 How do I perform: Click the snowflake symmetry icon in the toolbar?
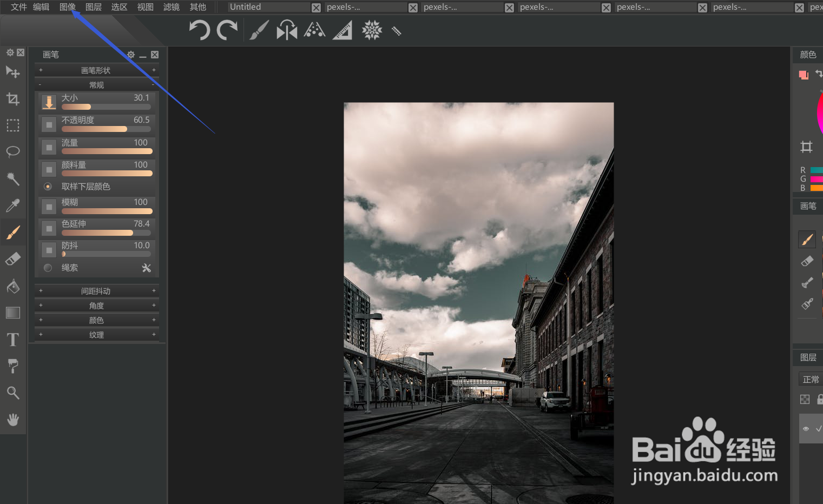tap(372, 30)
